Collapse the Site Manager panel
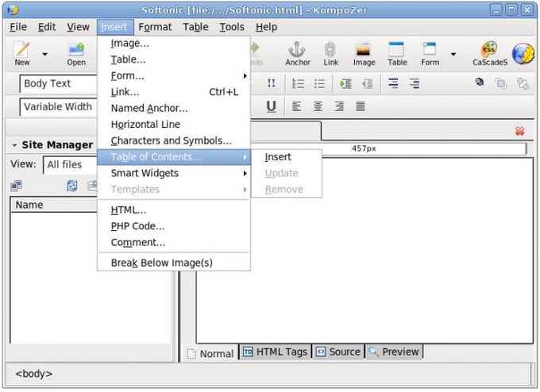The image size is (540, 392). (14, 145)
